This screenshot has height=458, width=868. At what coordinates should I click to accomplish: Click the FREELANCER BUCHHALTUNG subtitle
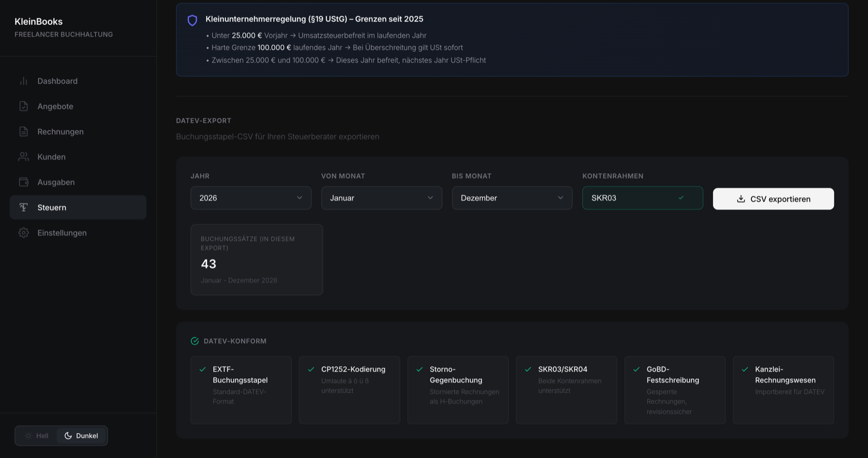64,35
